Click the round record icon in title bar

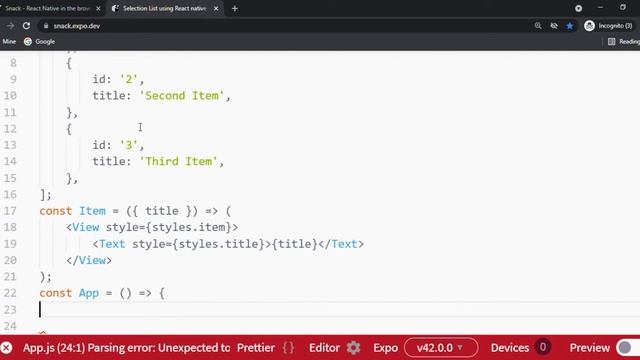coord(578,8)
